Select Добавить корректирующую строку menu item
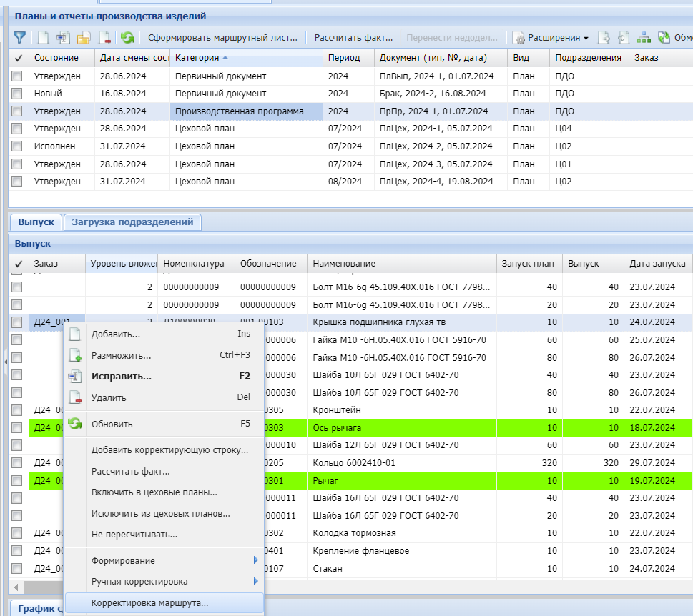This screenshot has width=693, height=616. click(x=169, y=450)
